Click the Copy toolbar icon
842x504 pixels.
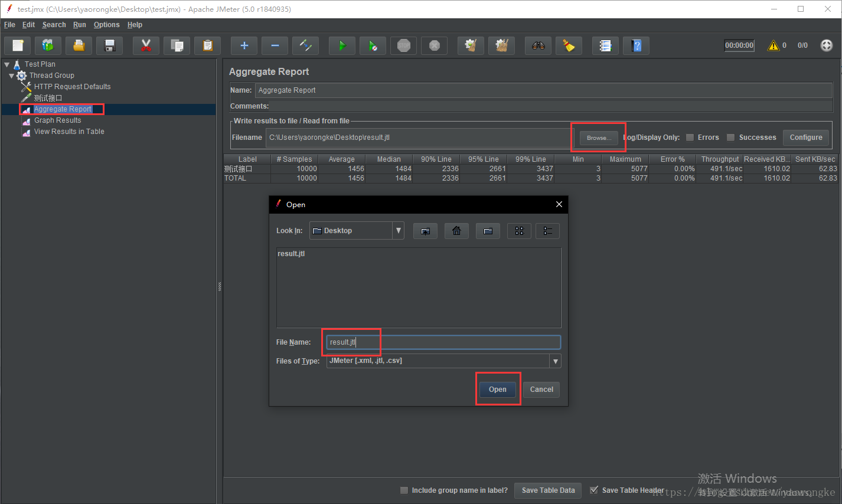(177, 45)
